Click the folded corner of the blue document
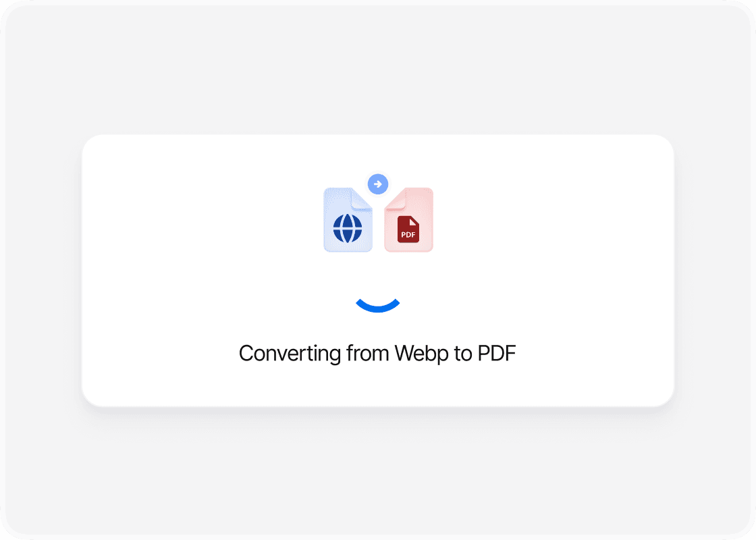756x540 pixels. click(362, 200)
